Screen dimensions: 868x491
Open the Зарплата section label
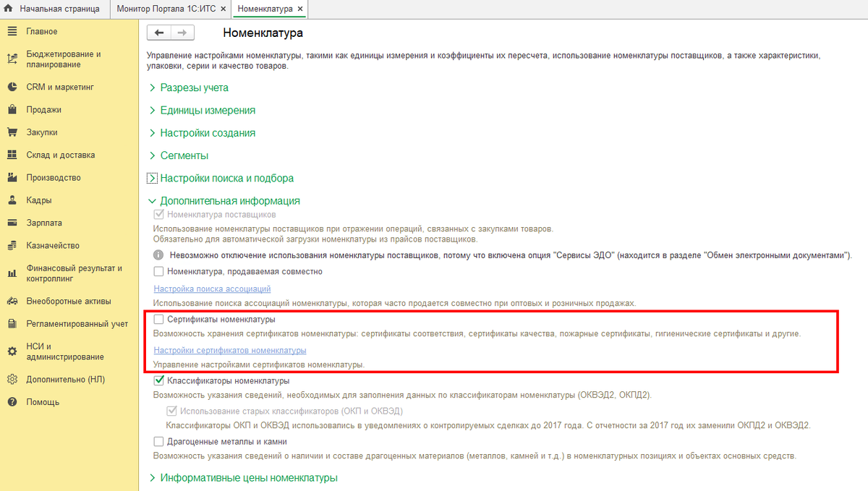coord(44,223)
